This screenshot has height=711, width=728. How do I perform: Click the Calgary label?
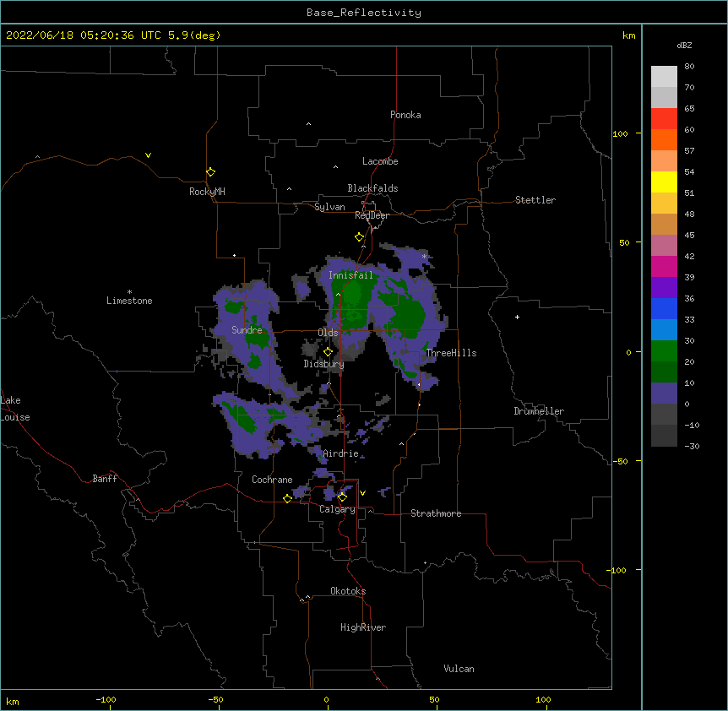pyautogui.click(x=337, y=509)
